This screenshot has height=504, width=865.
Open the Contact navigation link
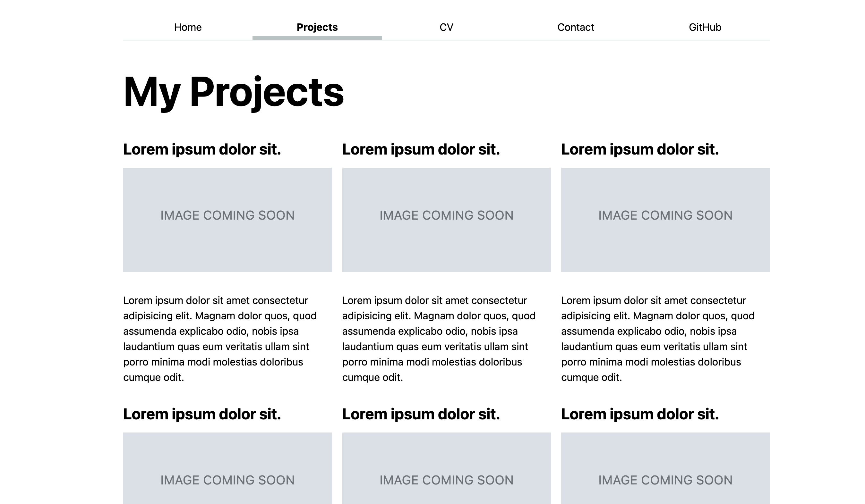576,27
